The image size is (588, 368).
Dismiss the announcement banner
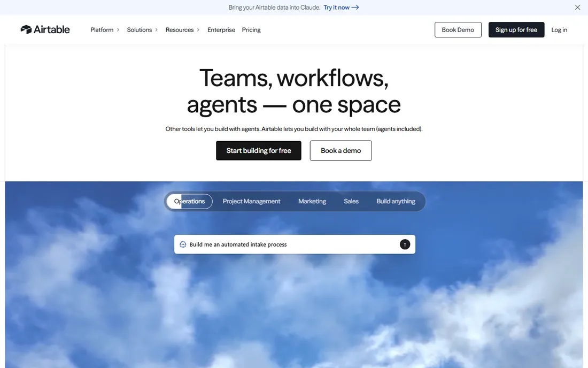click(577, 7)
